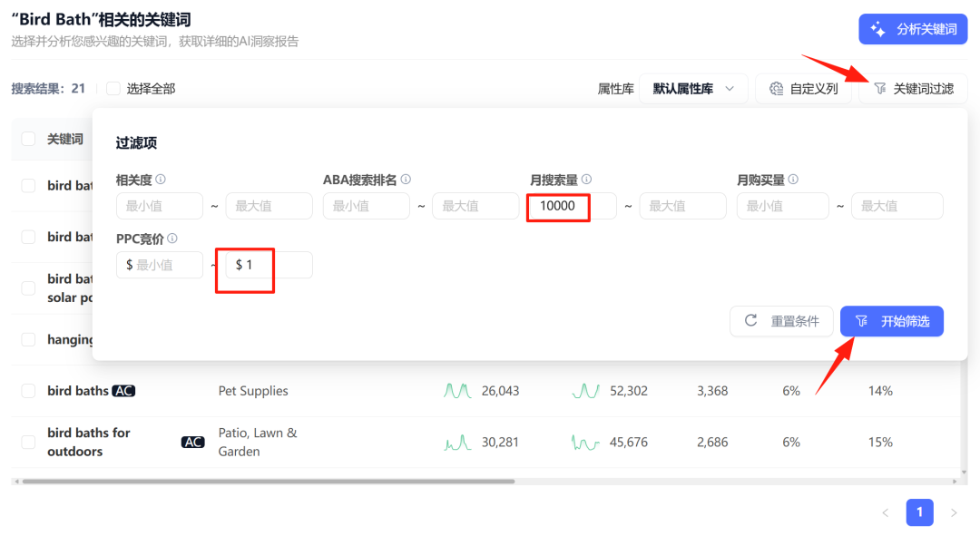Check the 选择全部 checkbox

113,89
